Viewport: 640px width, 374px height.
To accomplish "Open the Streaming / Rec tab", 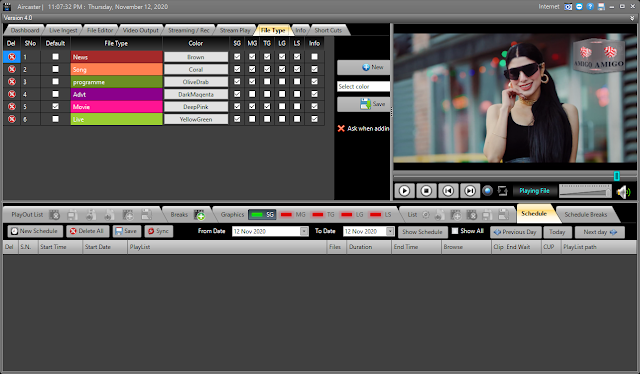I will (189, 30).
